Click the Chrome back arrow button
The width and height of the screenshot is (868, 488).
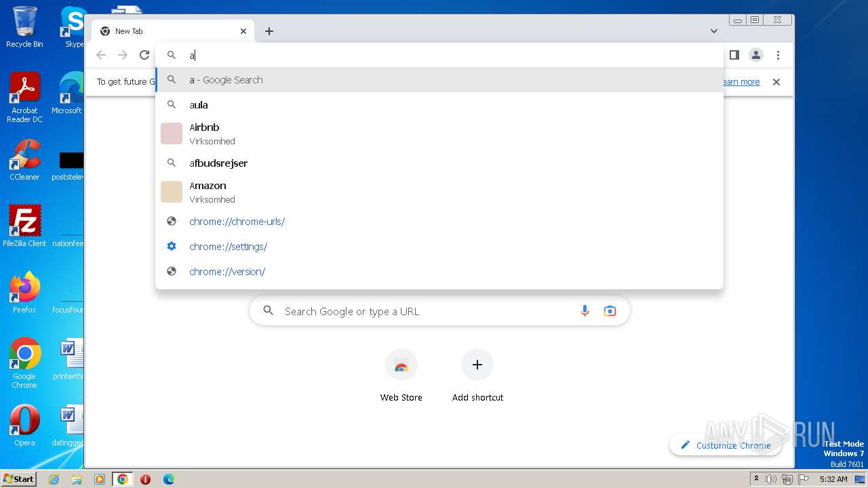pos(101,55)
